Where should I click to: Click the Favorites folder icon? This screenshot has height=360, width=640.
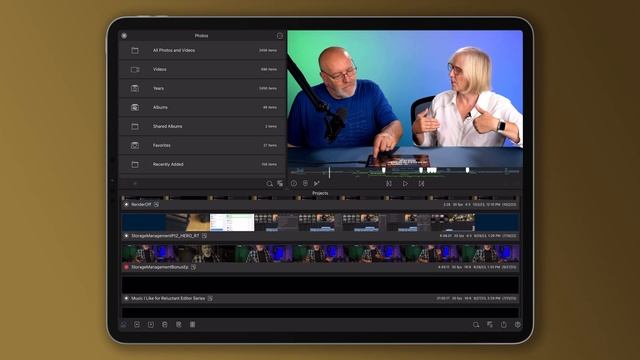pyautogui.click(x=135, y=145)
